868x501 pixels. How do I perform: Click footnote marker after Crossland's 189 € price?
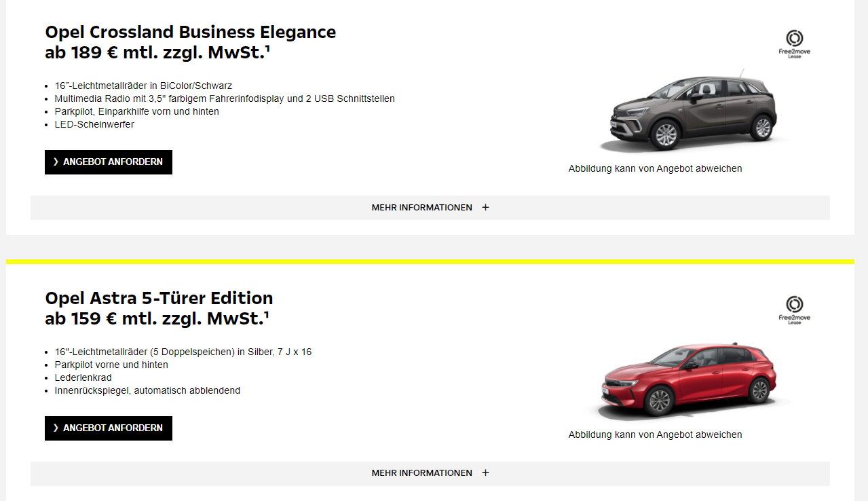267,48
